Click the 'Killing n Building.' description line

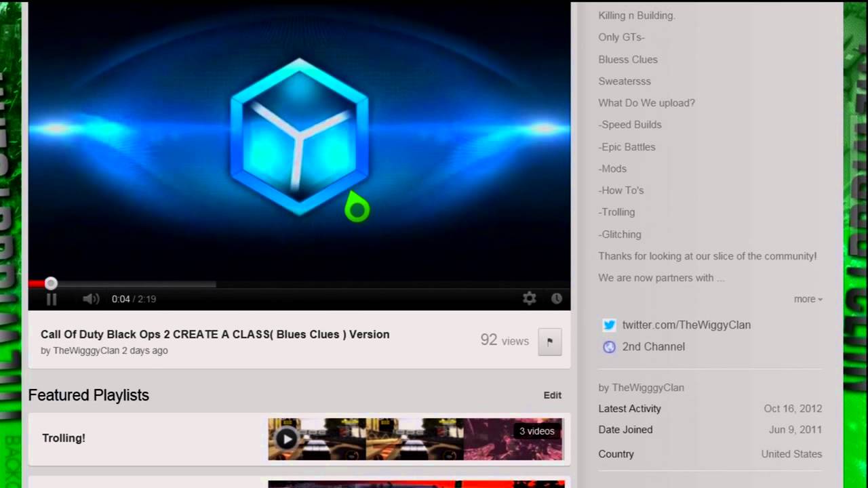coord(637,16)
